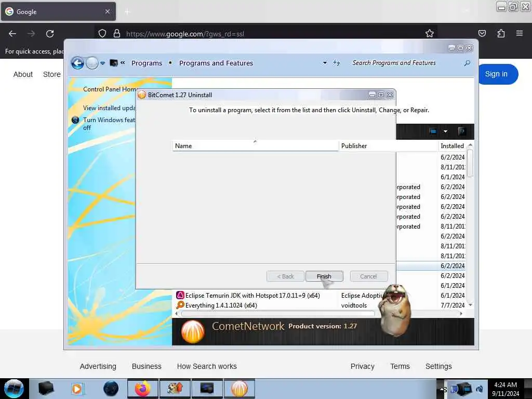
Task: Open recent pages dropdown next to nav arrows
Action: click(x=102, y=63)
